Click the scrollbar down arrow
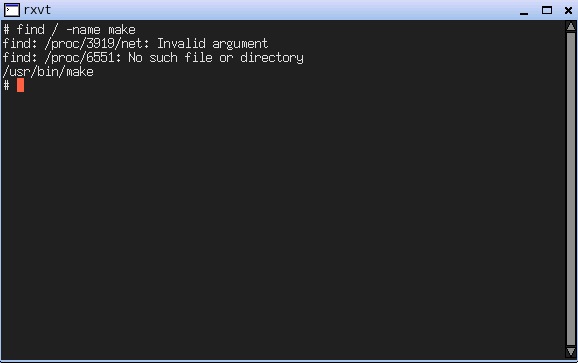 571,352
